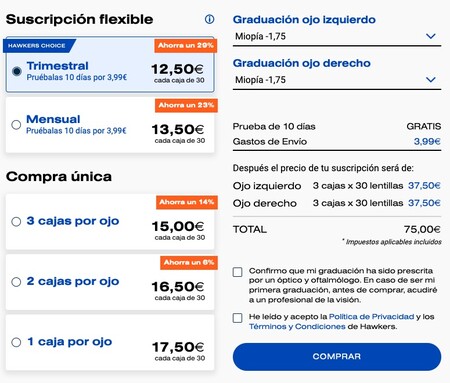Image resolution: width=450 pixels, height=383 pixels.
Task: Click the Ahorra un 6% badge
Action: tap(189, 262)
